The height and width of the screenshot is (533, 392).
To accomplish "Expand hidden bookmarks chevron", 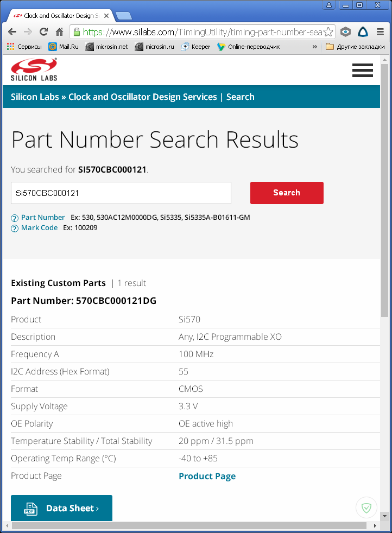I will [315, 47].
